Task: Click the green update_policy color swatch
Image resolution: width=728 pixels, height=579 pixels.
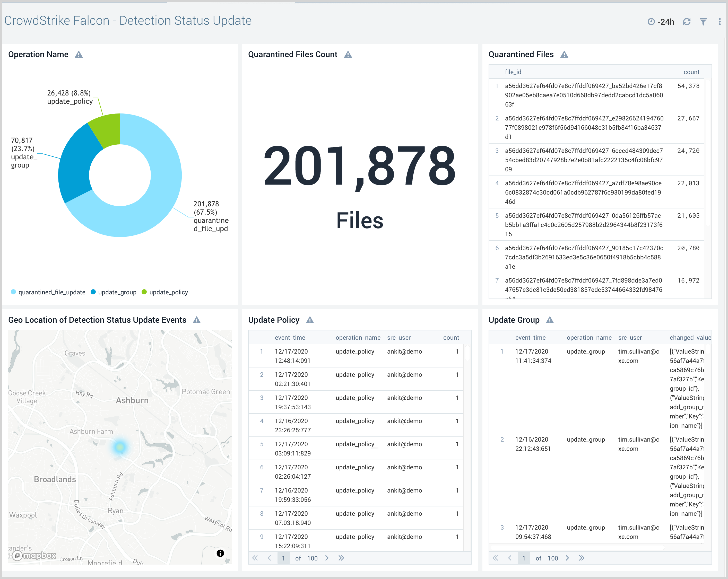Action: click(144, 292)
